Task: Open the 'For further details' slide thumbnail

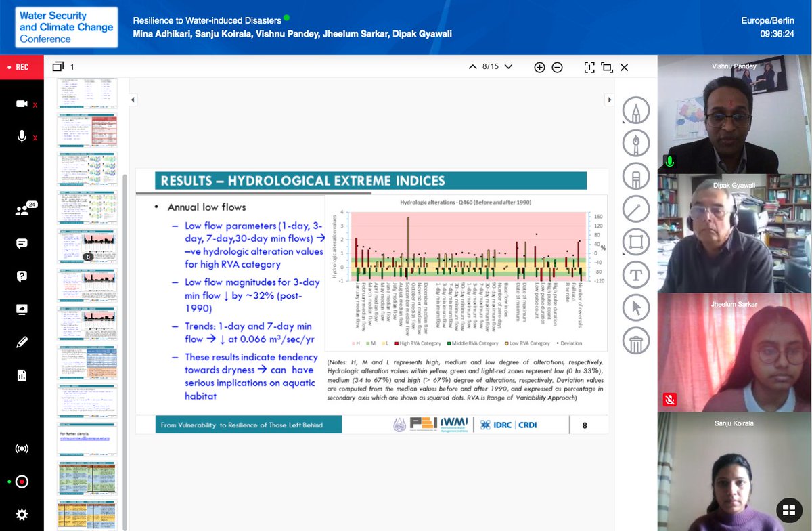Action: [x=87, y=439]
